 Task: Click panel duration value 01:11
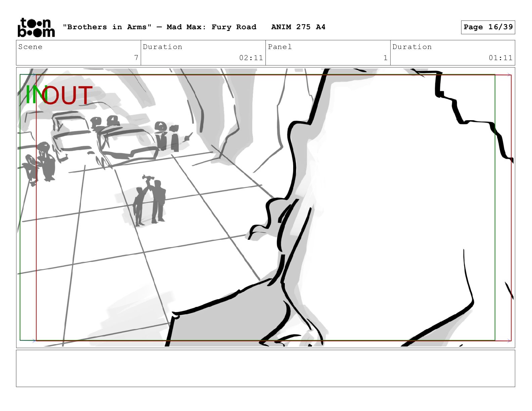pyautogui.click(x=500, y=58)
